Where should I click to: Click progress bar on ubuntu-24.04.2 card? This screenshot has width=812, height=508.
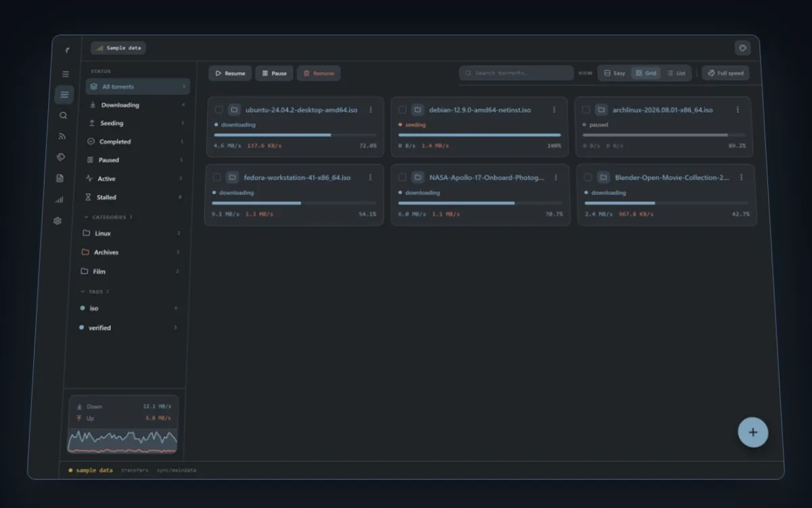pyautogui.click(x=295, y=135)
